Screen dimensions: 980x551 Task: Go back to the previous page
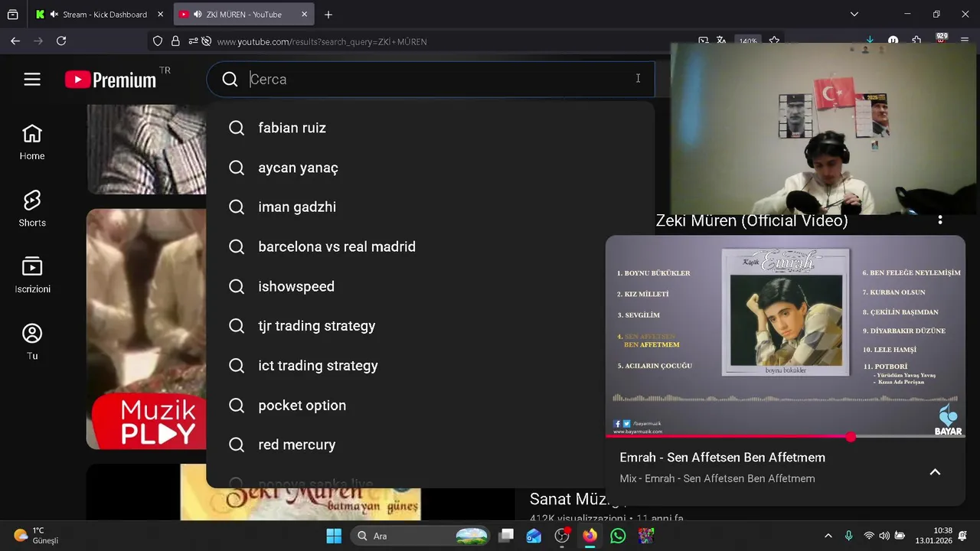pos(15,41)
